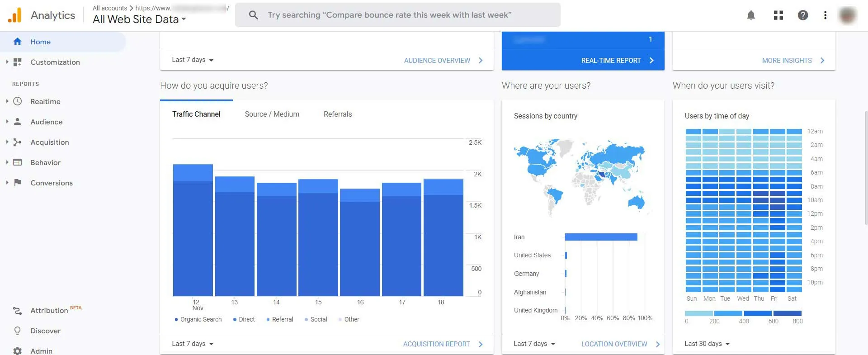This screenshot has height=355, width=868.
Task: Click the Conversions flag icon
Action: (18, 183)
